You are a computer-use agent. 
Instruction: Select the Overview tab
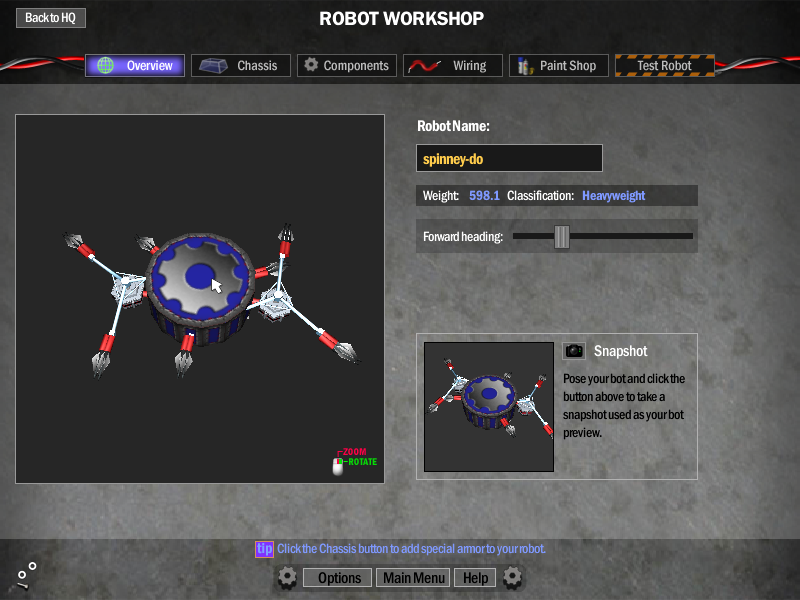pyautogui.click(x=135, y=65)
